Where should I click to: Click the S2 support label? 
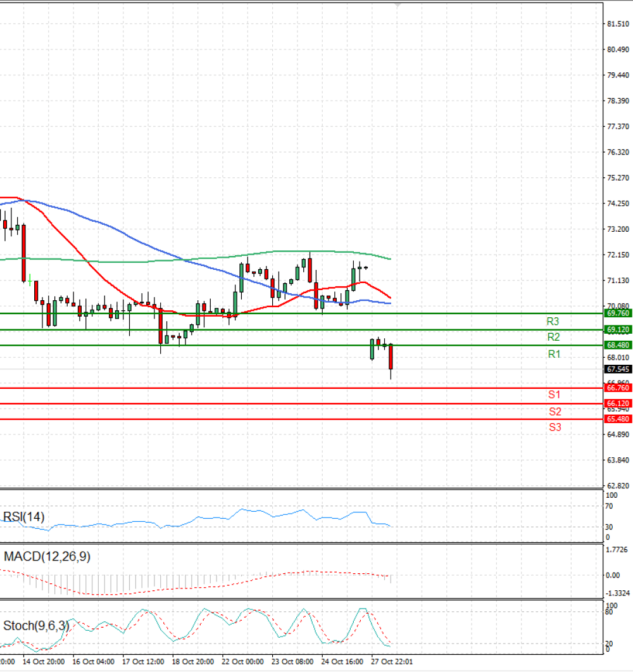(555, 412)
